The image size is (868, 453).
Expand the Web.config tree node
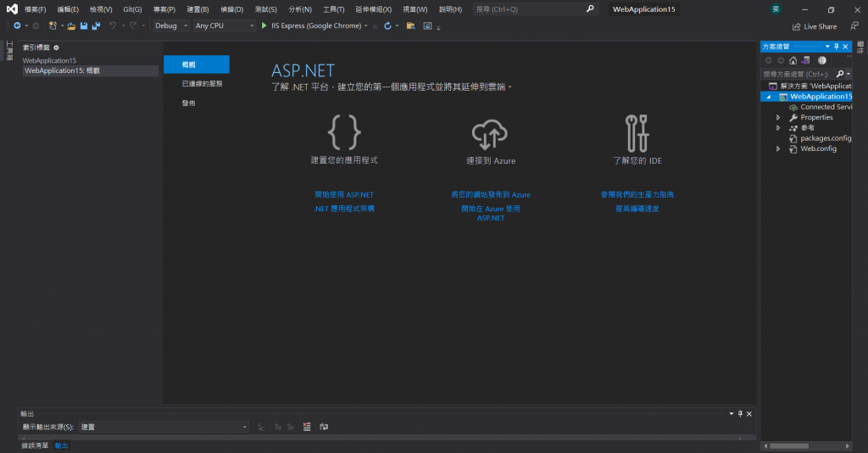778,149
